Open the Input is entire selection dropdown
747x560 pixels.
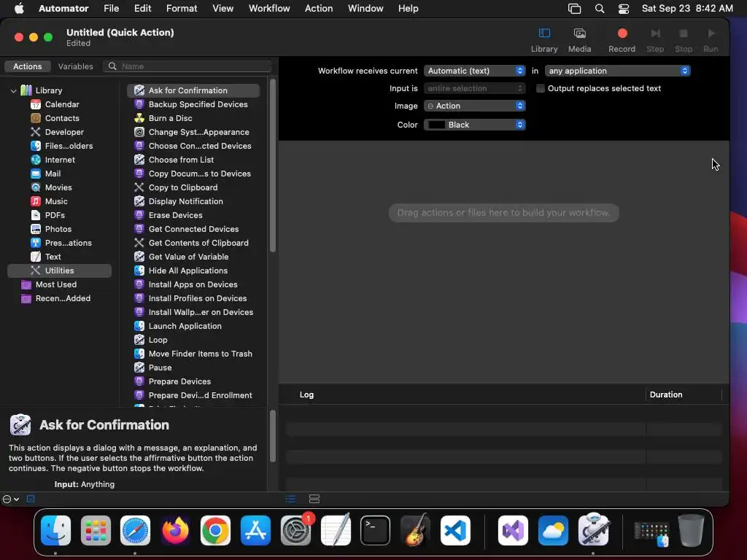pos(474,88)
